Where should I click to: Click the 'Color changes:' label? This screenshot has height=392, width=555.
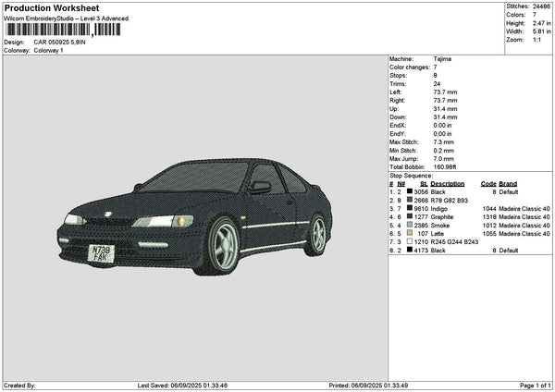(410, 67)
